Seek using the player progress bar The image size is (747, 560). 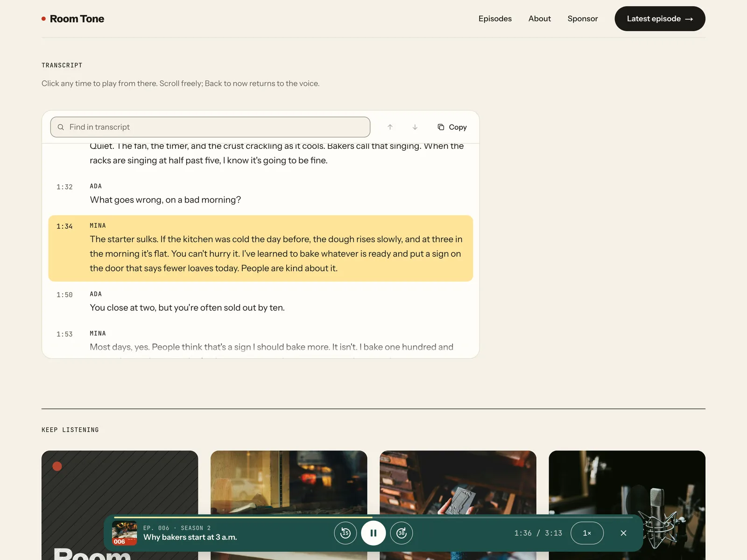pos(373,517)
